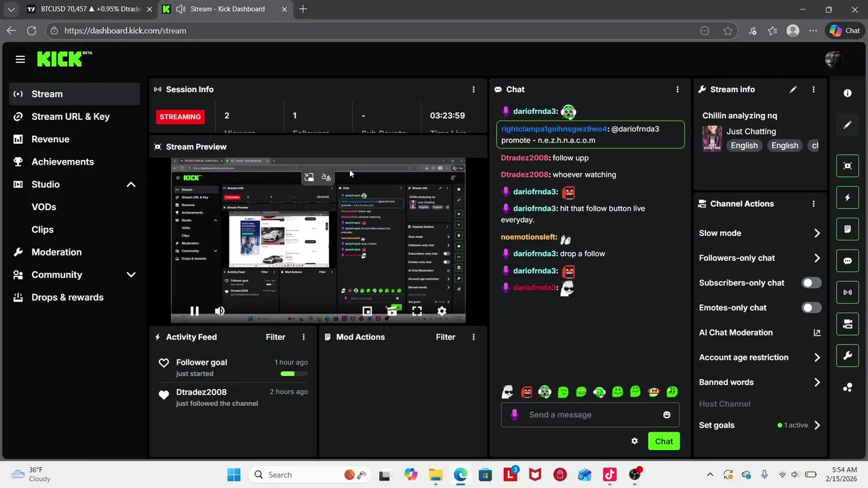Insert the angry red face emote
Image resolution: width=868 pixels, height=488 pixels.
click(x=526, y=392)
